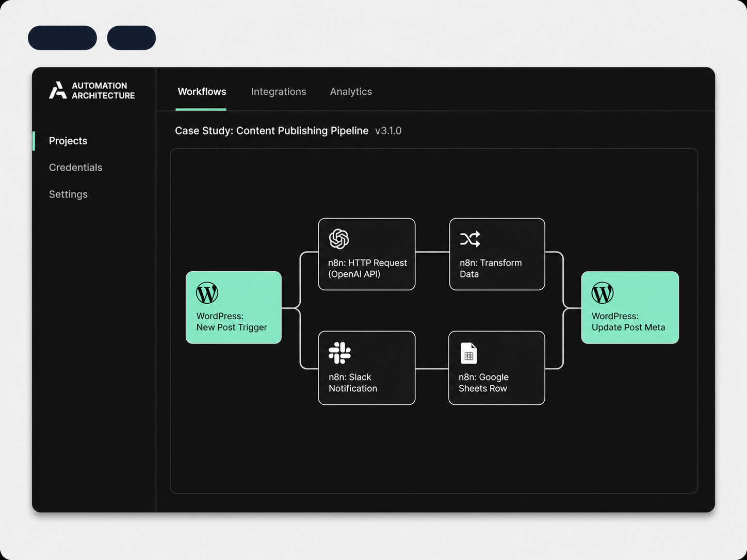Select the WordPress: Update Post Meta label
This screenshot has height=560, width=747.
(628, 322)
